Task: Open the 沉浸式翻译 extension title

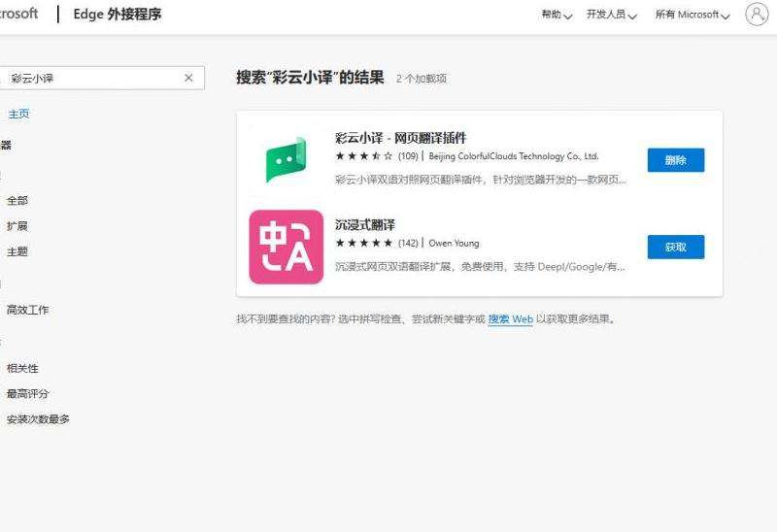Action: point(365,225)
